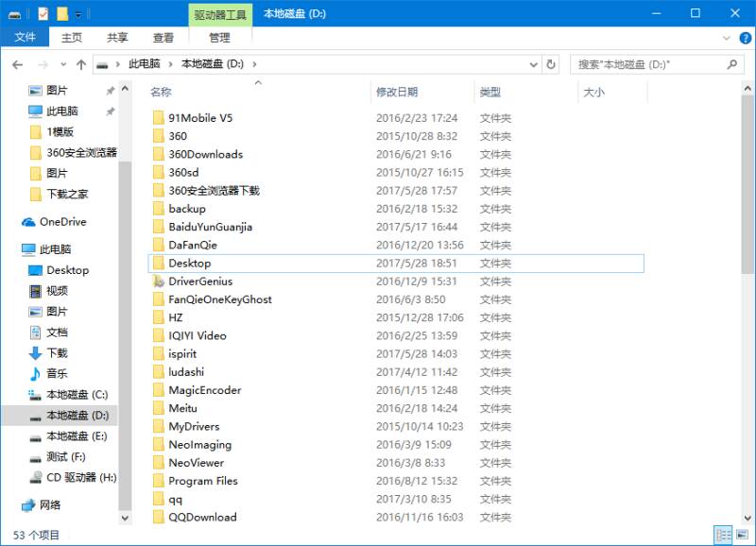Select the 360Downloads folder
Image resolution: width=756 pixels, height=546 pixels.
tap(205, 154)
